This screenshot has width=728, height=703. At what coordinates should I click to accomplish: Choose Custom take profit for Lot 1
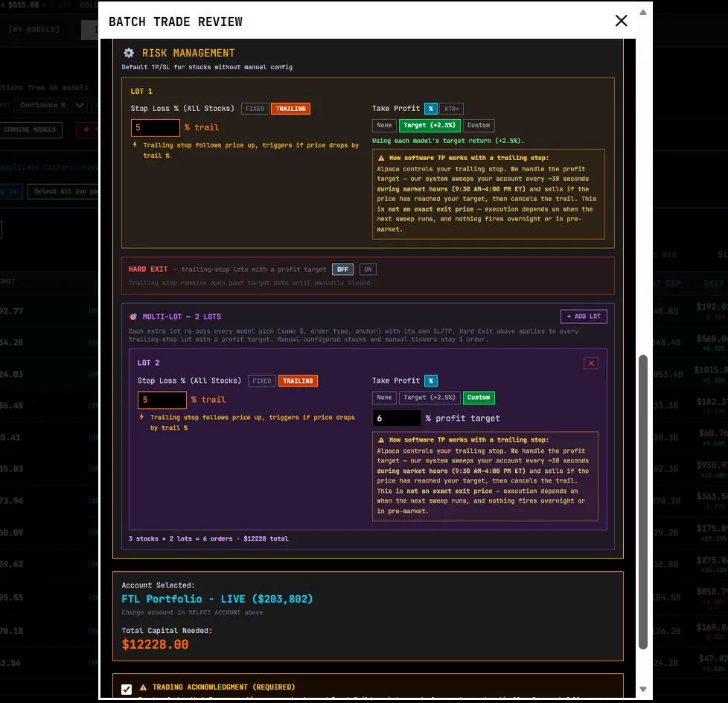point(479,125)
